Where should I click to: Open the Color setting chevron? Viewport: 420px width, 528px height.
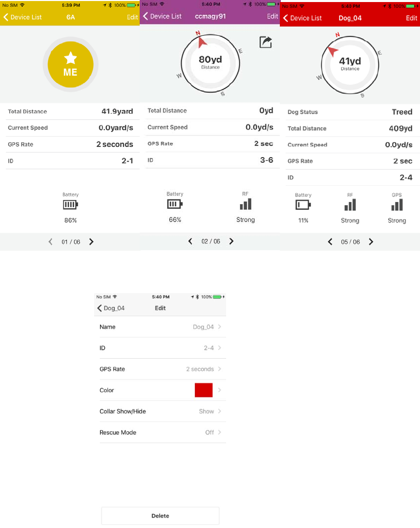219,390
